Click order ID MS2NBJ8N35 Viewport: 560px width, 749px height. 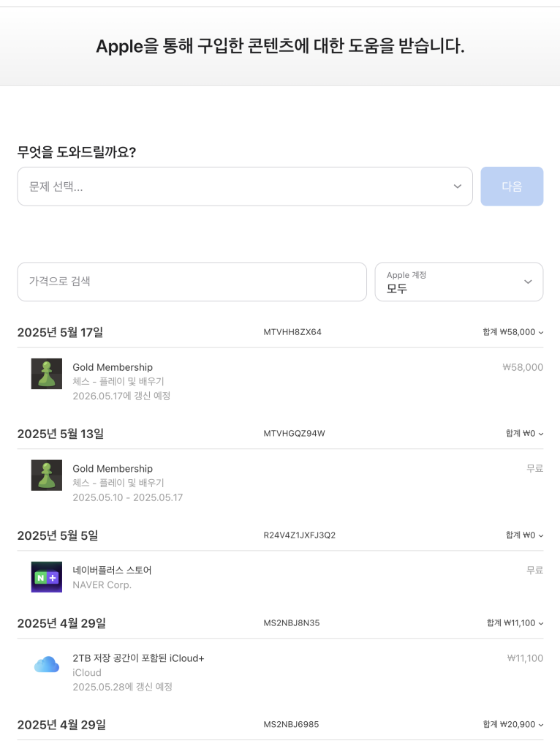[291, 623]
